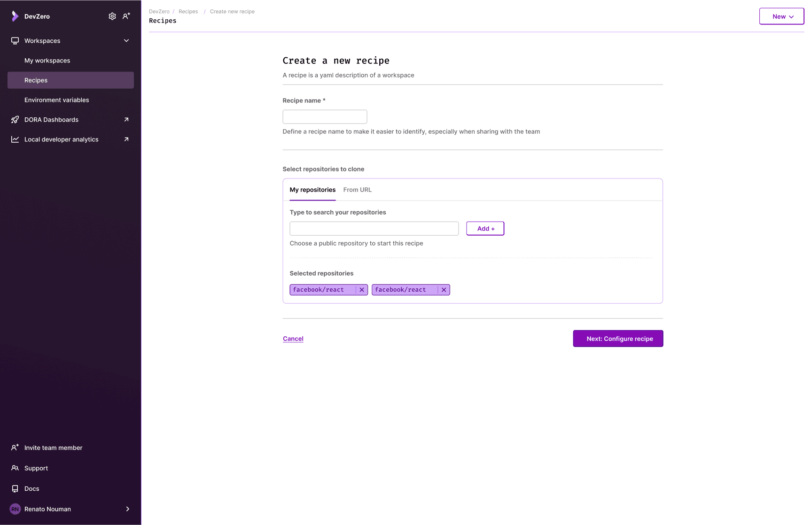Open Local developer analytics external arrow
812x525 pixels.
click(x=126, y=139)
